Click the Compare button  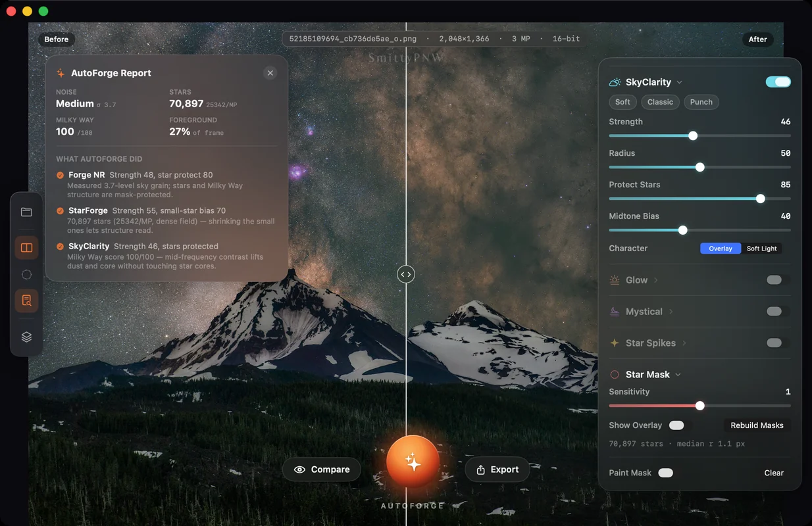(x=322, y=469)
